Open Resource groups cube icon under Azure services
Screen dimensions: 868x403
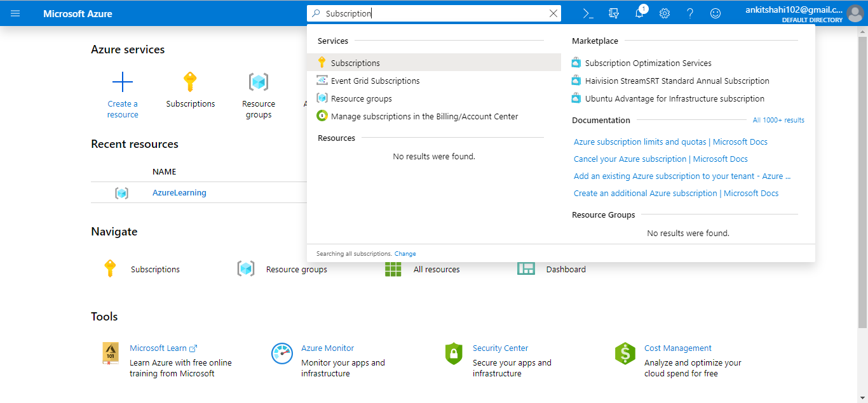tap(258, 82)
